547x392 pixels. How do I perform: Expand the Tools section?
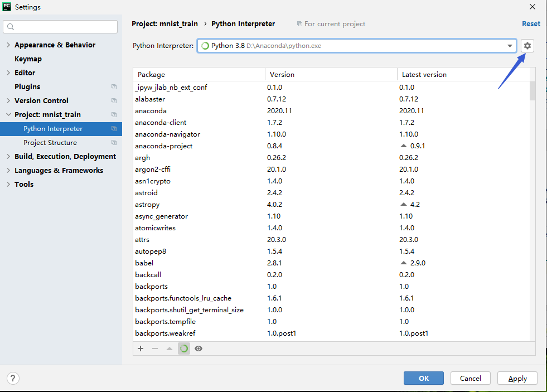8,184
